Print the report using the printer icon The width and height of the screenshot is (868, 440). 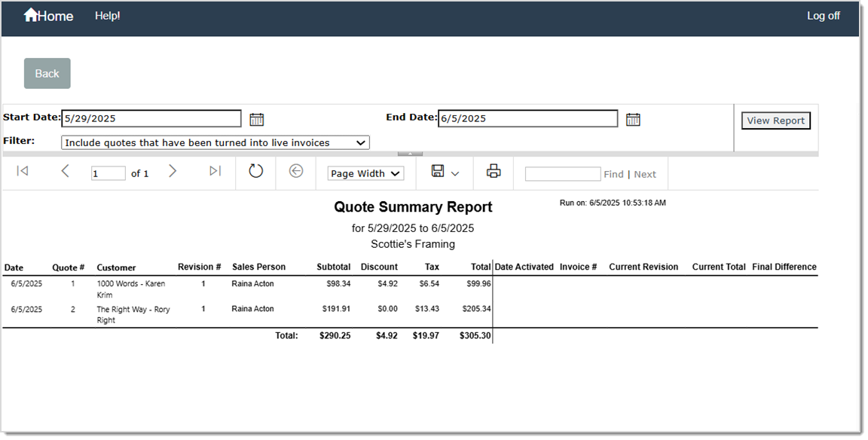pyautogui.click(x=494, y=172)
